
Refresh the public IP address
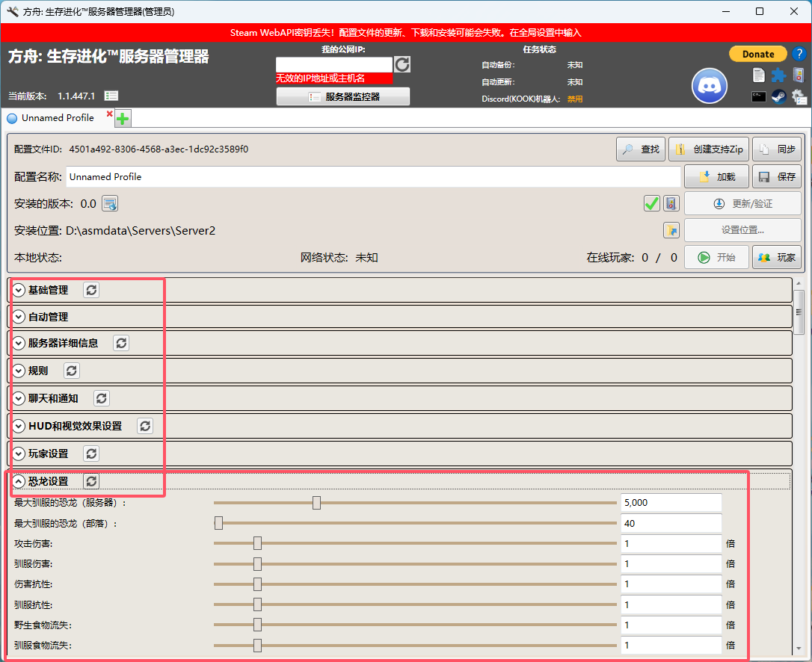coord(402,64)
